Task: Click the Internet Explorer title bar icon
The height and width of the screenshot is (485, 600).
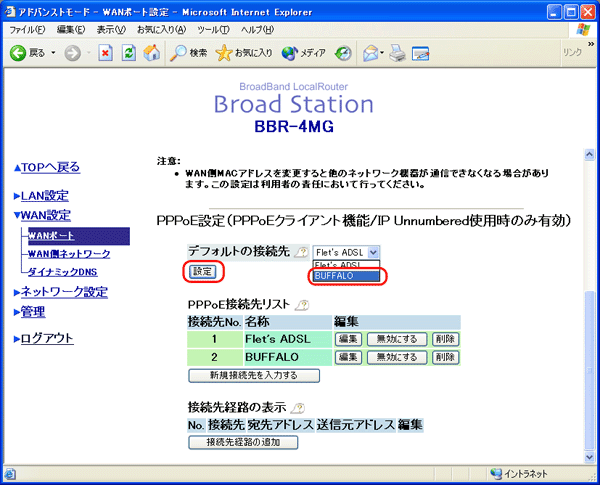Action: coord(10,12)
